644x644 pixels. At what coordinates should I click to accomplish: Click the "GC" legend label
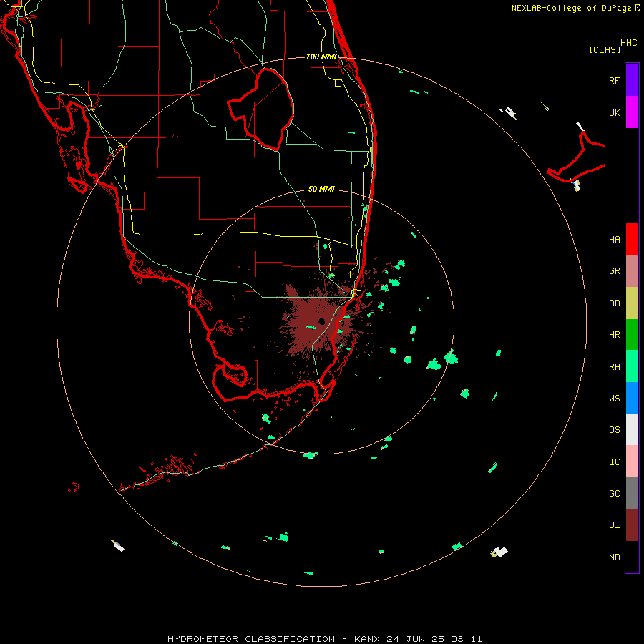tap(614, 494)
